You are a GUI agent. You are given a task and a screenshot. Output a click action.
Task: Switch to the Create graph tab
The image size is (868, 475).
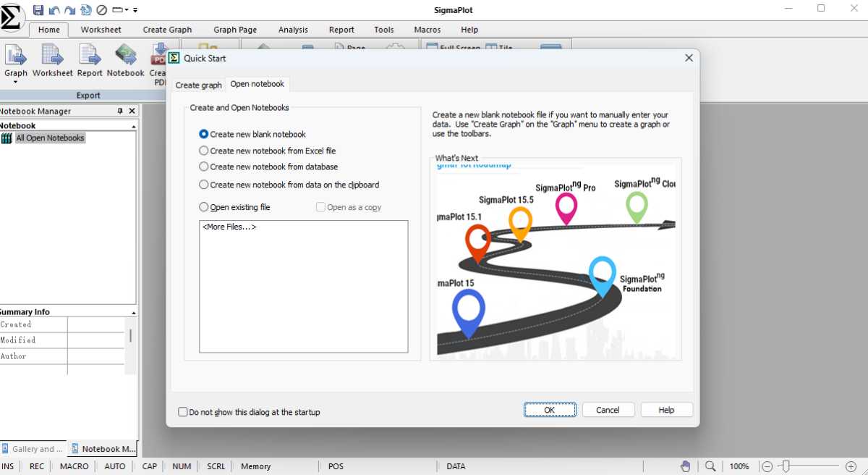pos(198,85)
